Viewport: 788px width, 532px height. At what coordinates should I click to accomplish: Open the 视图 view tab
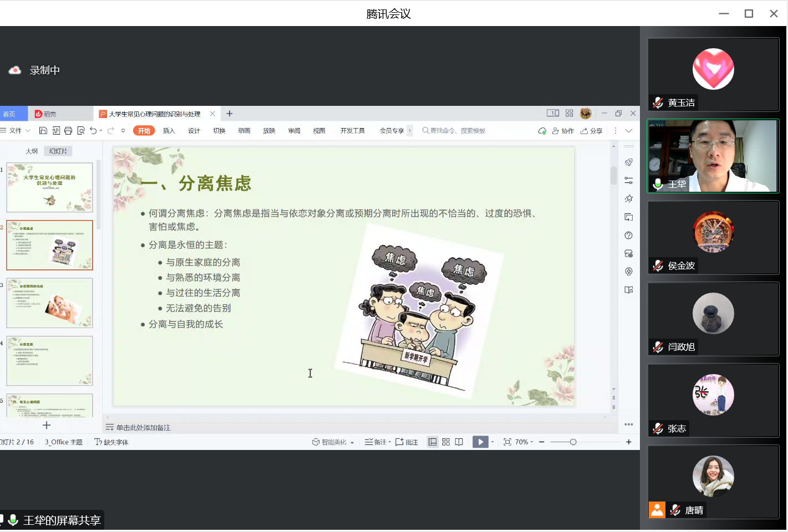point(319,131)
